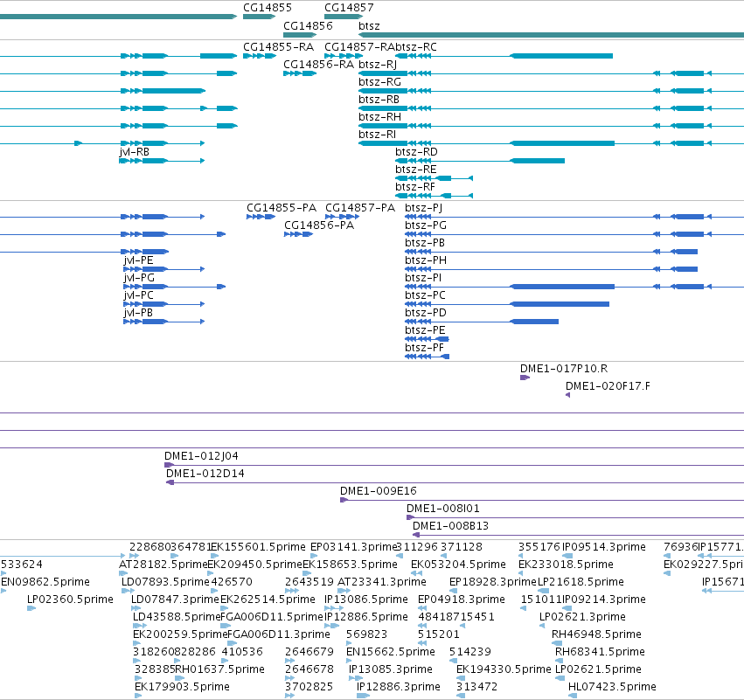The width and height of the screenshot is (744, 700).
Task: Click the btsz-RI transcript label
Action: tap(377, 135)
